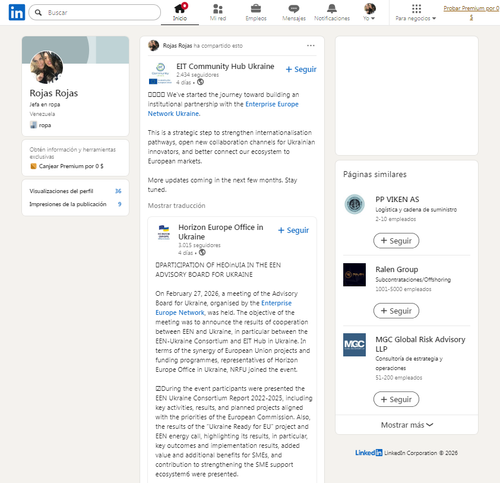Follow MGC Global Risk Advisory LLP
This screenshot has height=483, width=500.
[396, 399]
